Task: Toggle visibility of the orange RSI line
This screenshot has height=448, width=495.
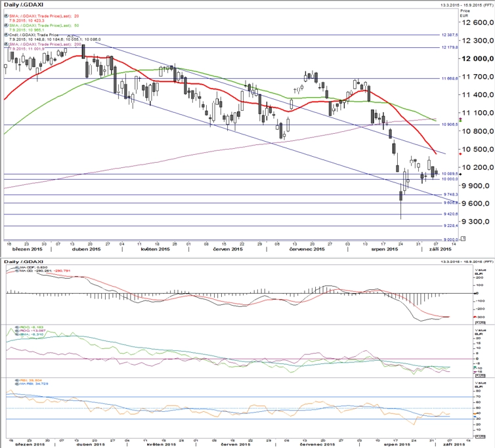Action: click(17, 380)
